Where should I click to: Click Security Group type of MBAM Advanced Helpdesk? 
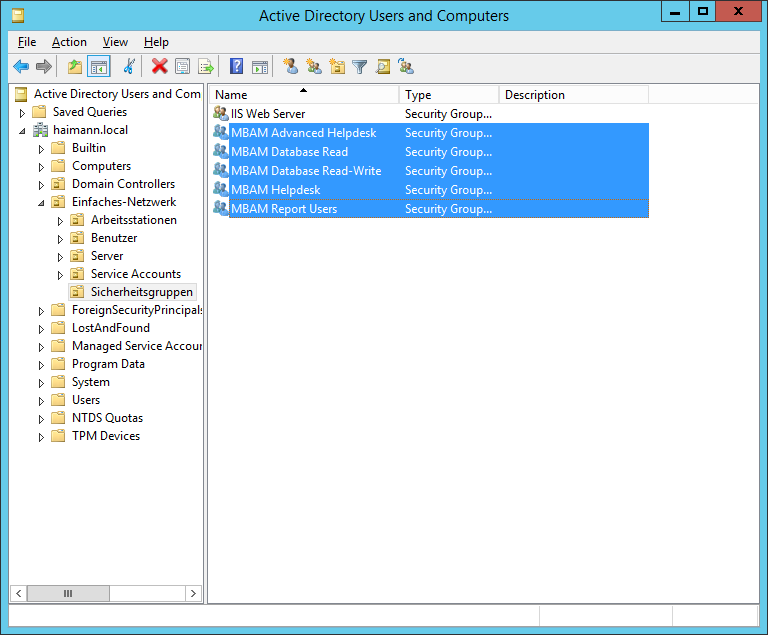pyautogui.click(x=448, y=133)
